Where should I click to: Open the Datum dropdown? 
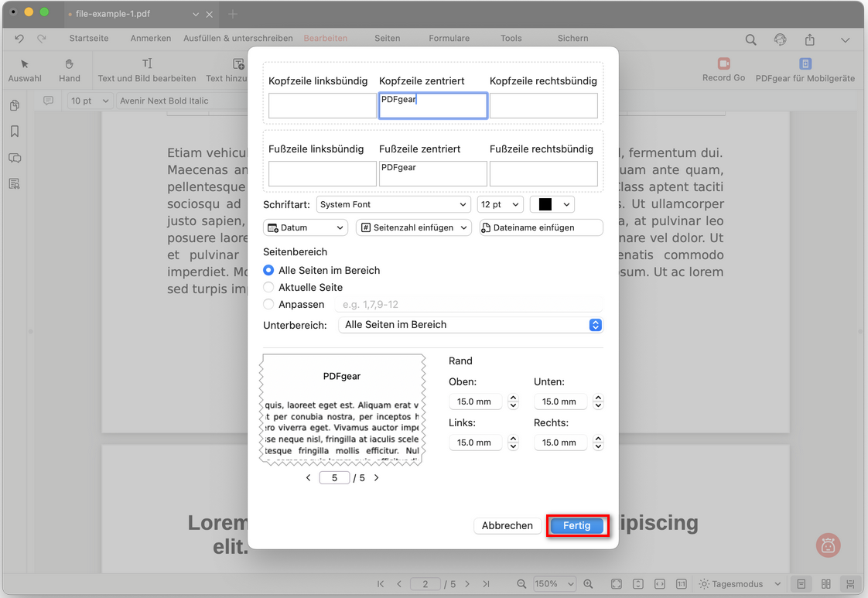pos(305,227)
